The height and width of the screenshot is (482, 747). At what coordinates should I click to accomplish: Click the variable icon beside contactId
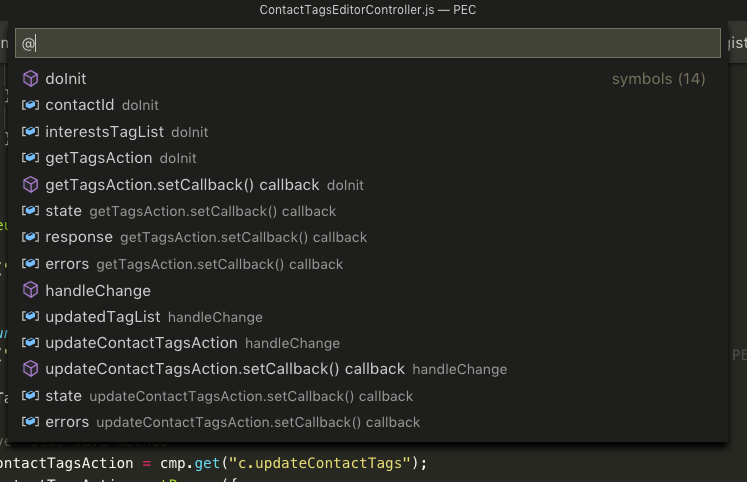tap(30, 105)
